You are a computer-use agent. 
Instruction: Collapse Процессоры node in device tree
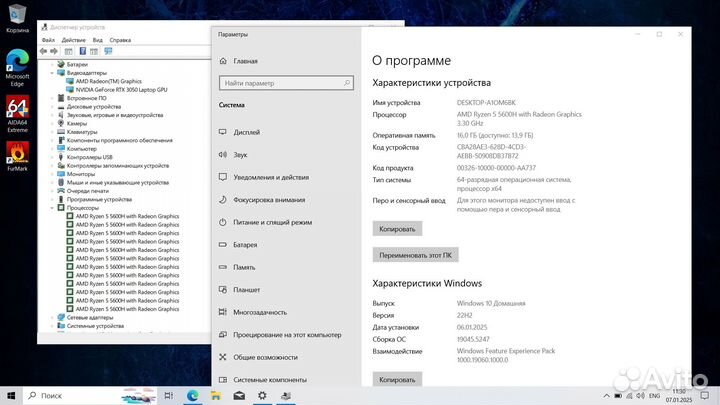tap(52, 208)
